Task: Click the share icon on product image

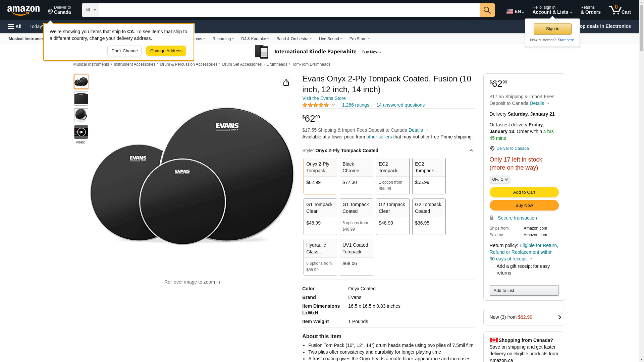Action: [x=286, y=82]
